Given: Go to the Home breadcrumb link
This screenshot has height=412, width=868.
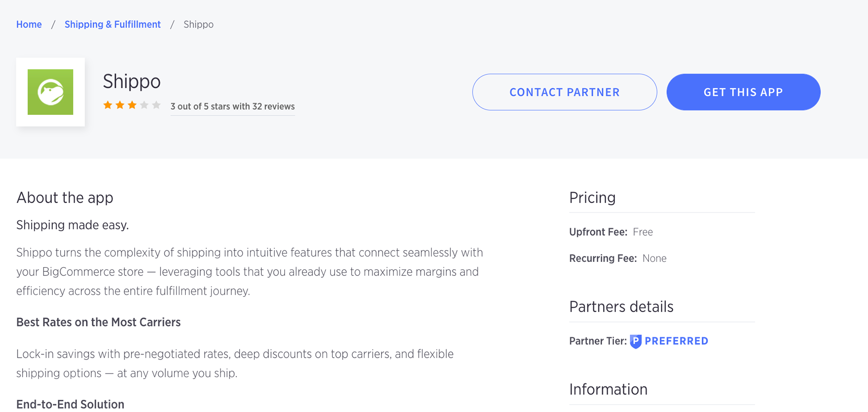Looking at the screenshot, I should pyautogui.click(x=29, y=24).
